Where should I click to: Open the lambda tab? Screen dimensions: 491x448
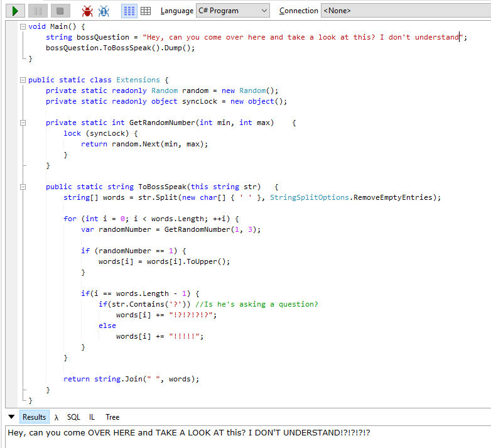pyautogui.click(x=57, y=417)
